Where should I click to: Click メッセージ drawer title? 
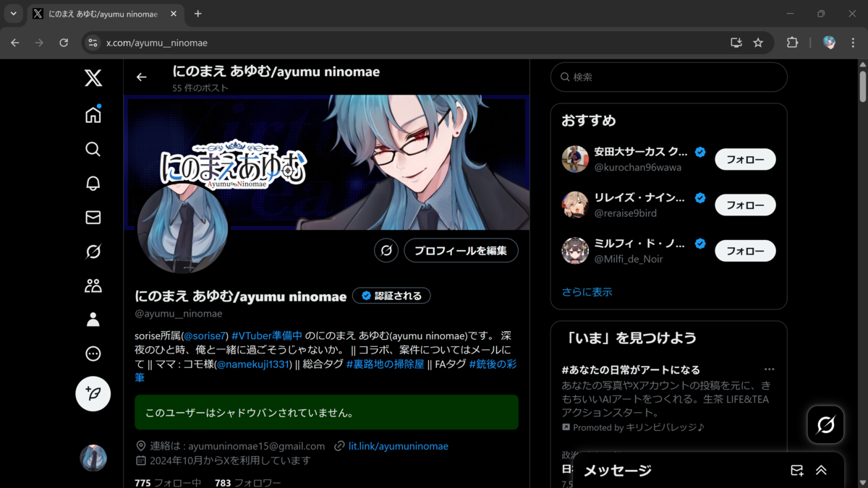pyautogui.click(x=617, y=471)
